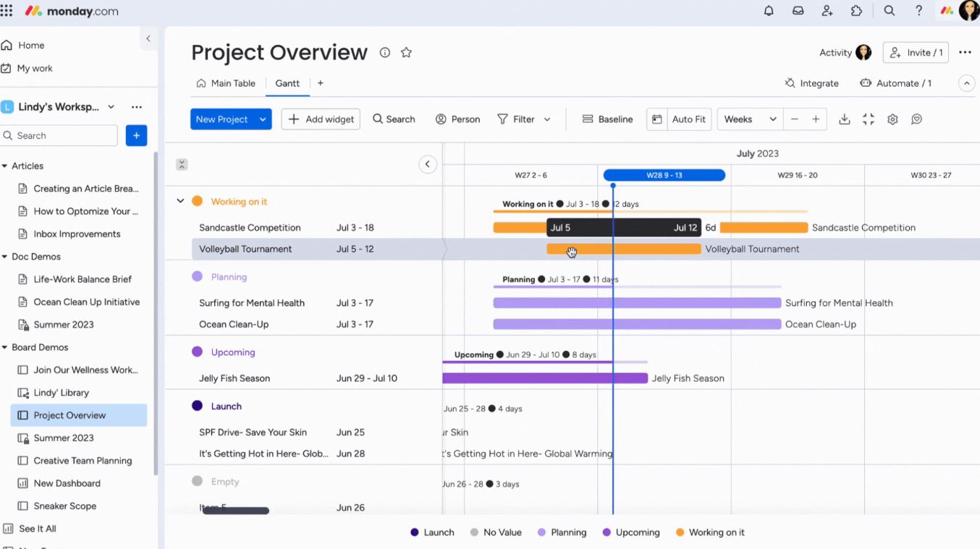The image size is (980, 549).
Task: Open the Weeks timescale dropdown
Action: click(x=748, y=119)
